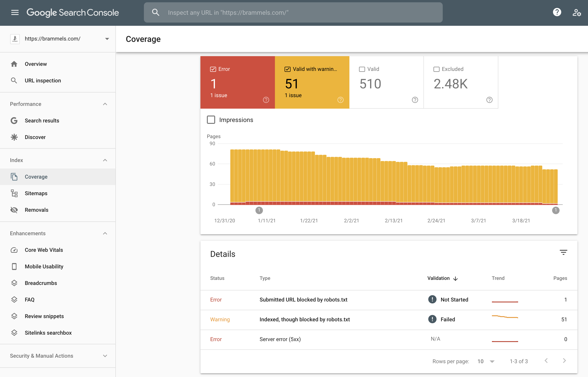The height and width of the screenshot is (377, 588).
Task: Click the Type column header
Action: pyautogui.click(x=265, y=278)
